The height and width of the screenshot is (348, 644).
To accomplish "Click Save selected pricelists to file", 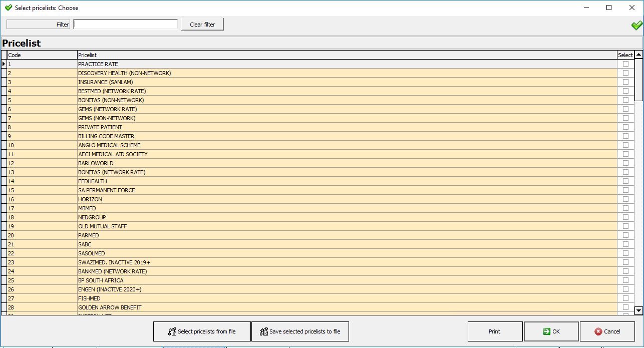I will pyautogui.click(x=300, y=331).
